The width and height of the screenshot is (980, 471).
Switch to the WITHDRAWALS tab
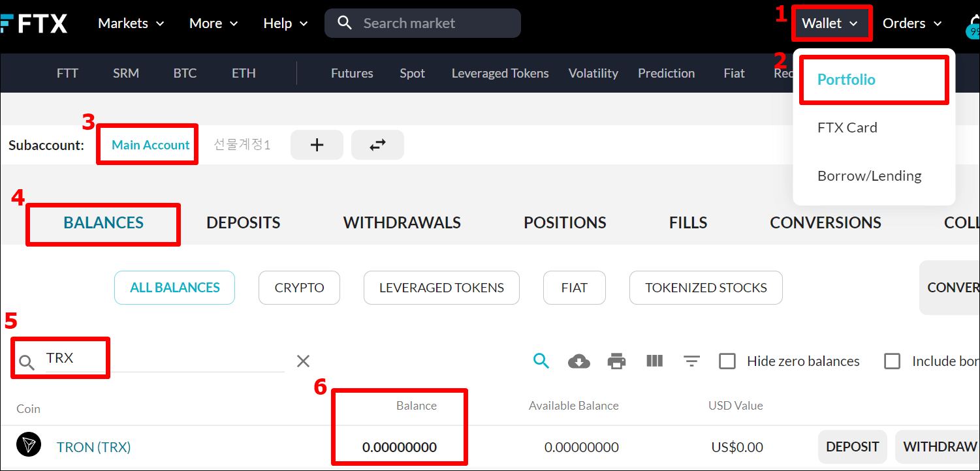click(402, 223)
